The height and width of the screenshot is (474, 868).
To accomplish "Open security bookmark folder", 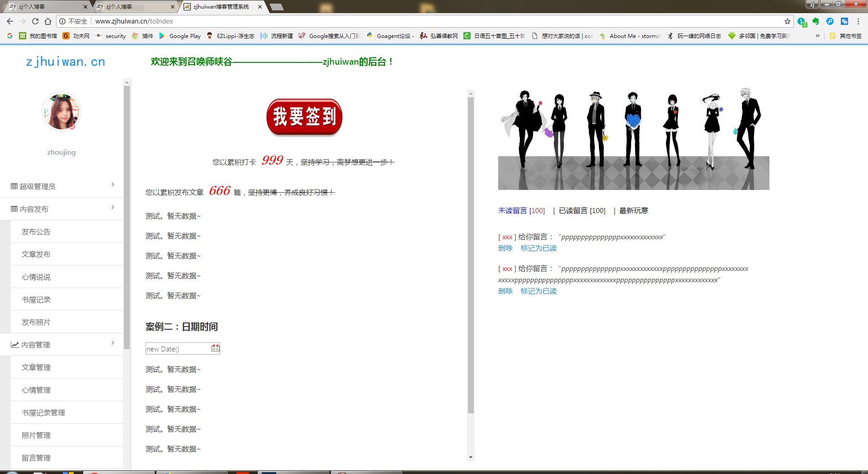I will point(110,36).
